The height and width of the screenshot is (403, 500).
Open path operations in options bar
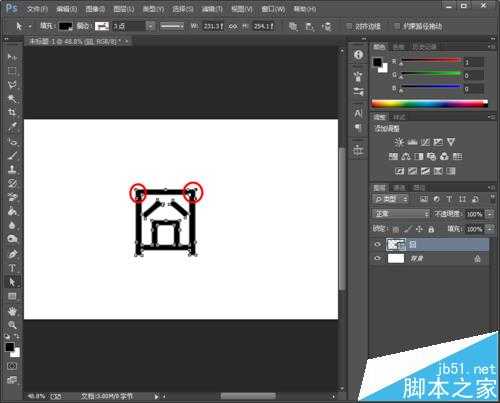point(293,26)
